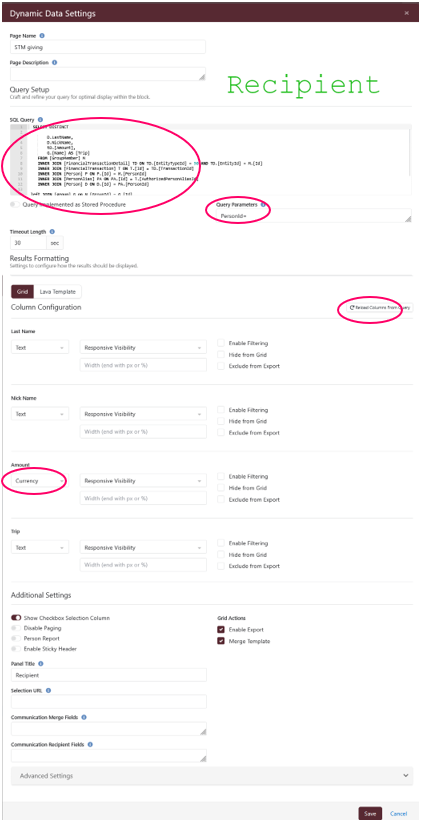Click the Page Description help icon

54,62
